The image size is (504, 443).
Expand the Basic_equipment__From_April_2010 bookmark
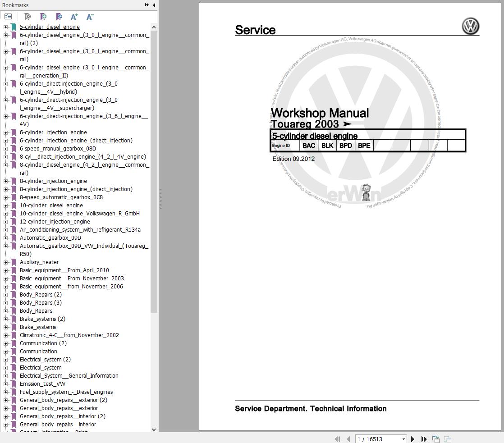[5, 270]
